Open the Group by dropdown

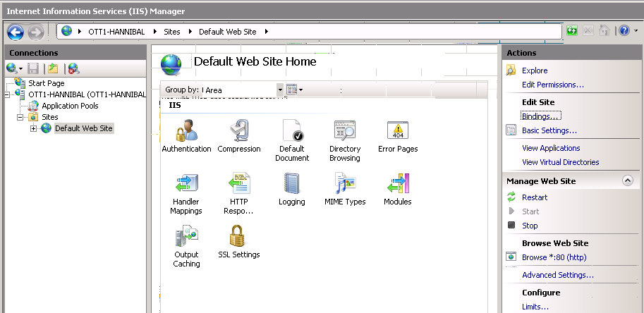click(279, 90)
